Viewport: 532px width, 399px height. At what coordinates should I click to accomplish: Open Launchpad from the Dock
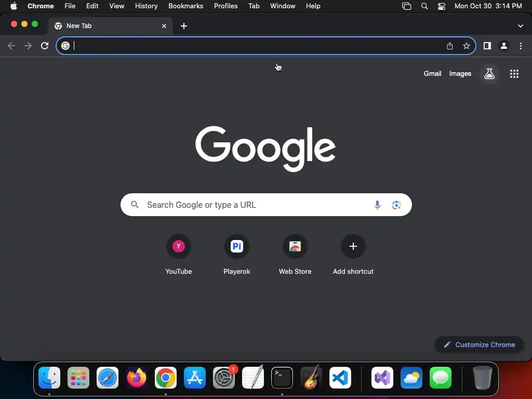click(x=78, y=378)
